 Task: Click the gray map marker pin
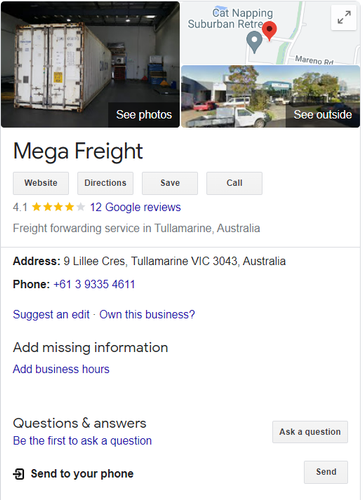pyautogui.click(x=254, y=42)
